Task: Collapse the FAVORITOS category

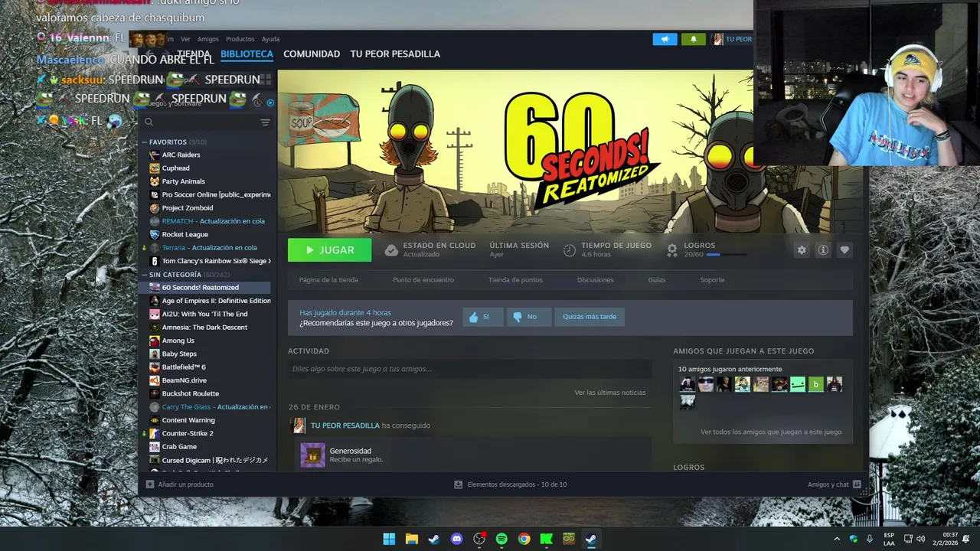Action: (x=145, y=142)
